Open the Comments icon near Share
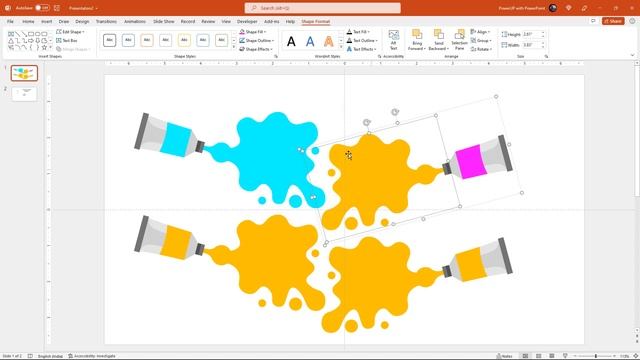The image size is (640, 360). tap(593, 21)
